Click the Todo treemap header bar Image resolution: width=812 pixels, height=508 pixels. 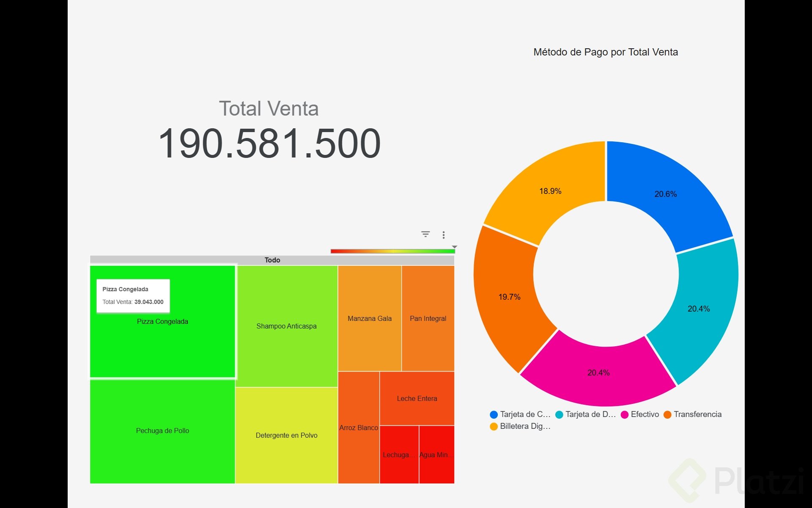click(x=272, y=260)
